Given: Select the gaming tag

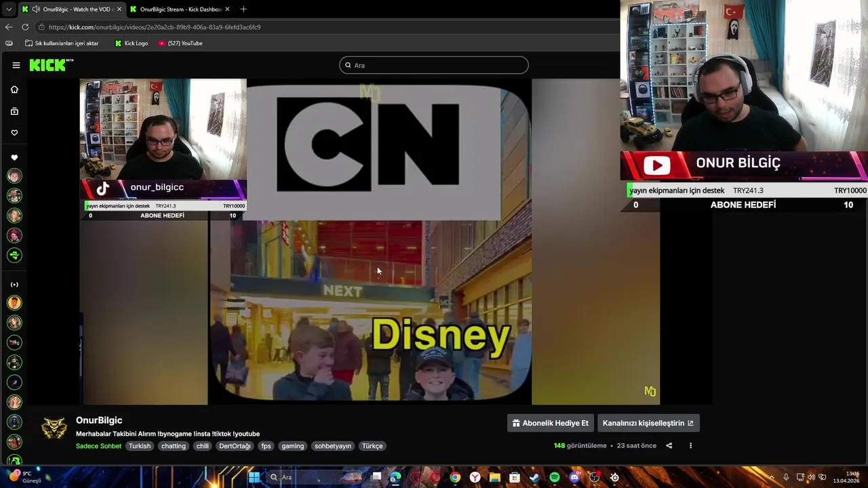Looking at the screenshot, I should (293, 446).
